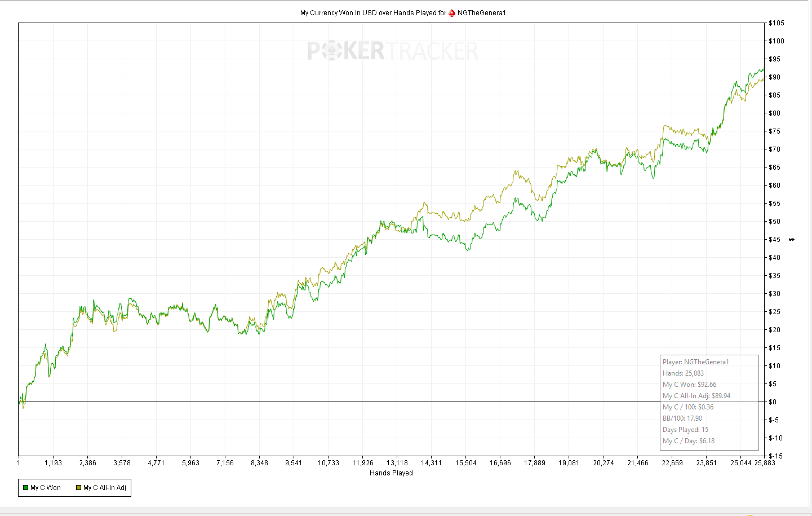Click the BB/100: 17.90 stat line
This screenshot has width=812, height=516.
pyautogui.click(x=682, y=418)
